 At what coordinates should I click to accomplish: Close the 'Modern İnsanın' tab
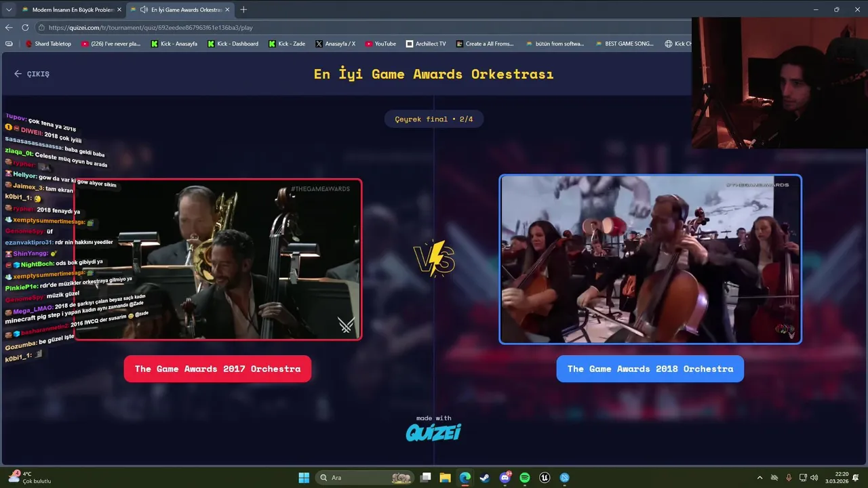[x=119, y=9]
